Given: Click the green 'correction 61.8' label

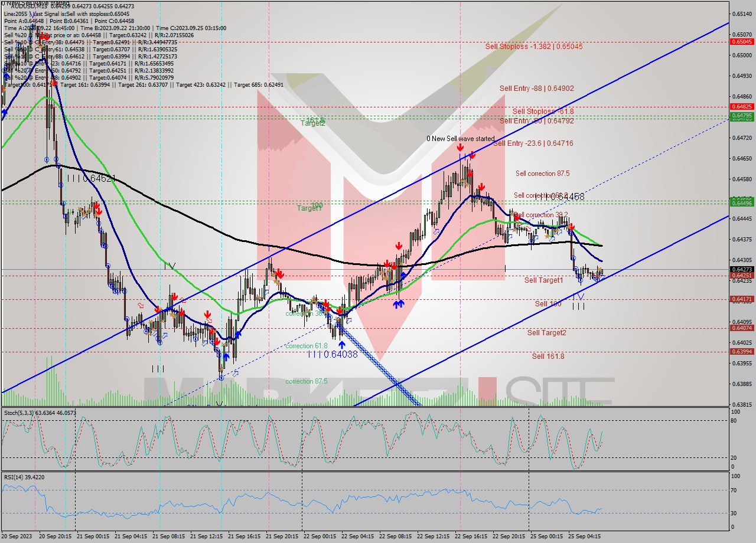Looking at the screenshot, I should [x=307, y=346].
